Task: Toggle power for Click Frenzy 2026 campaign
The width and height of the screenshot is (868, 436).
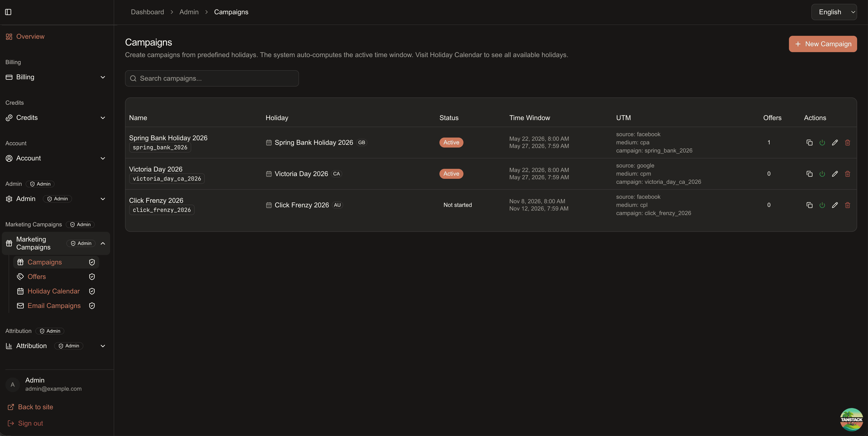Action: tap(822, 205)
